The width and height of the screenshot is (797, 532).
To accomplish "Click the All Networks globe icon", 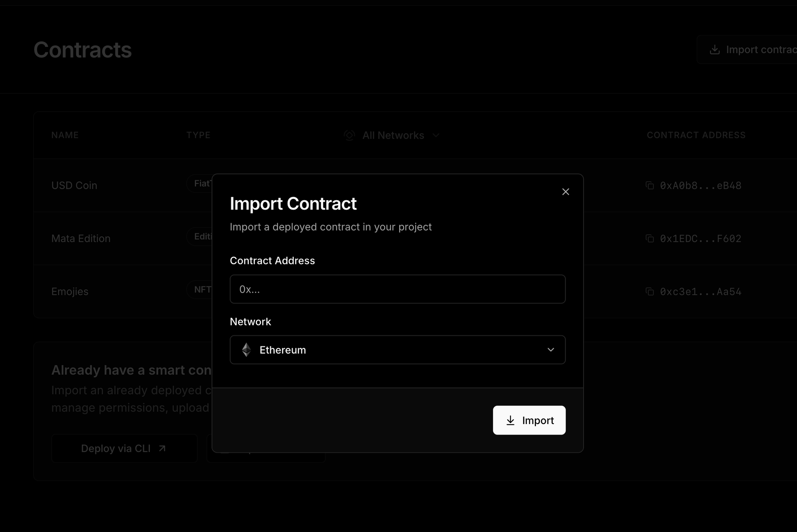I will (349, 135).
